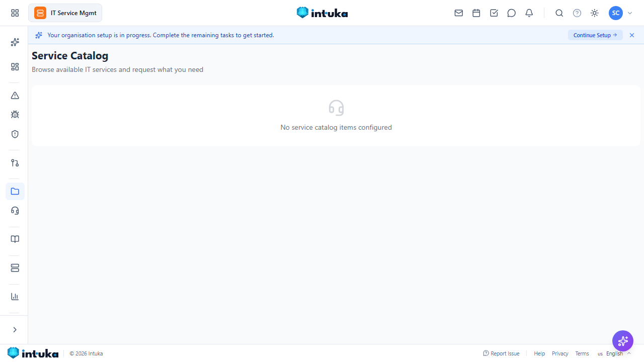
Task: Open the chat messages icon
Action: pyautogui.click(x=512, y=13)
